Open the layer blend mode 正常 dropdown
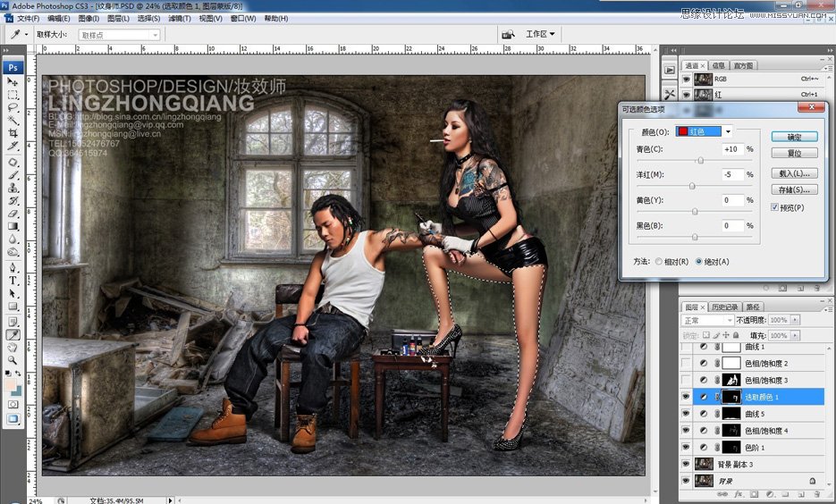The height and width of the screenshot is (504, 836). 705,320
